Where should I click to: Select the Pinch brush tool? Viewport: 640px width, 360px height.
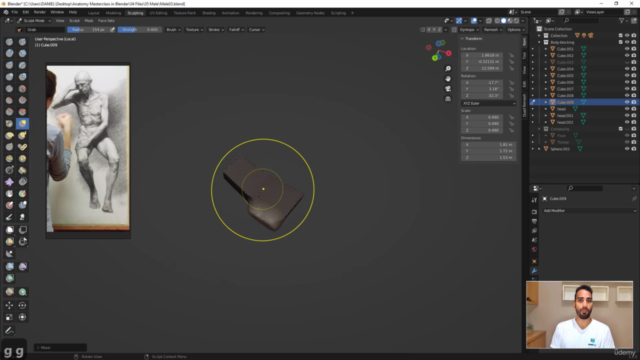pyautogui.click(x=9, y=123)
